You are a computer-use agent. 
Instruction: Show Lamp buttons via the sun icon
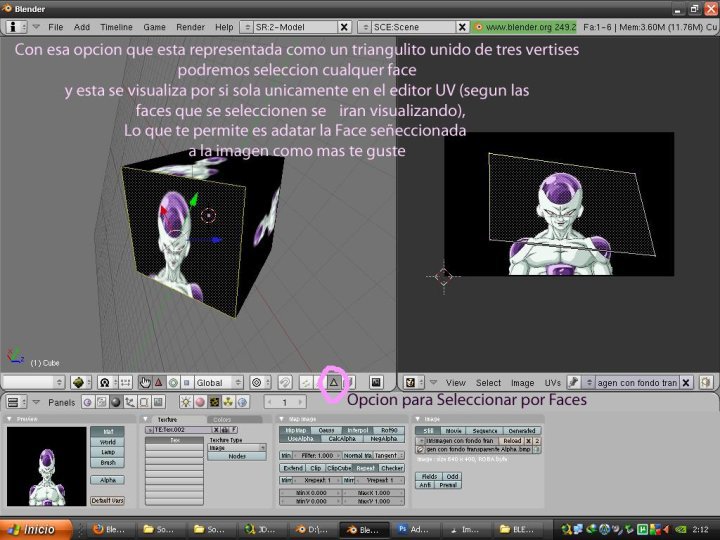coord(186,402)
